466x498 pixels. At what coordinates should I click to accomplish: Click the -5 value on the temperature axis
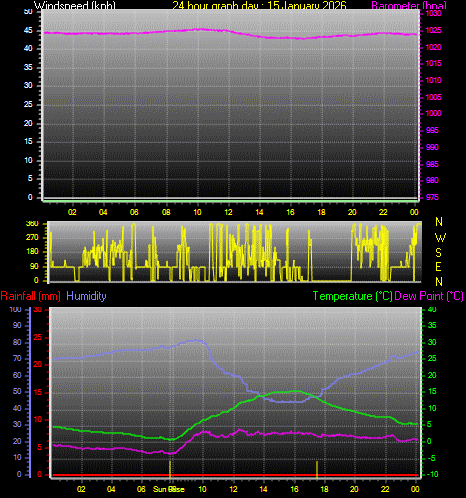click(432, 458)
